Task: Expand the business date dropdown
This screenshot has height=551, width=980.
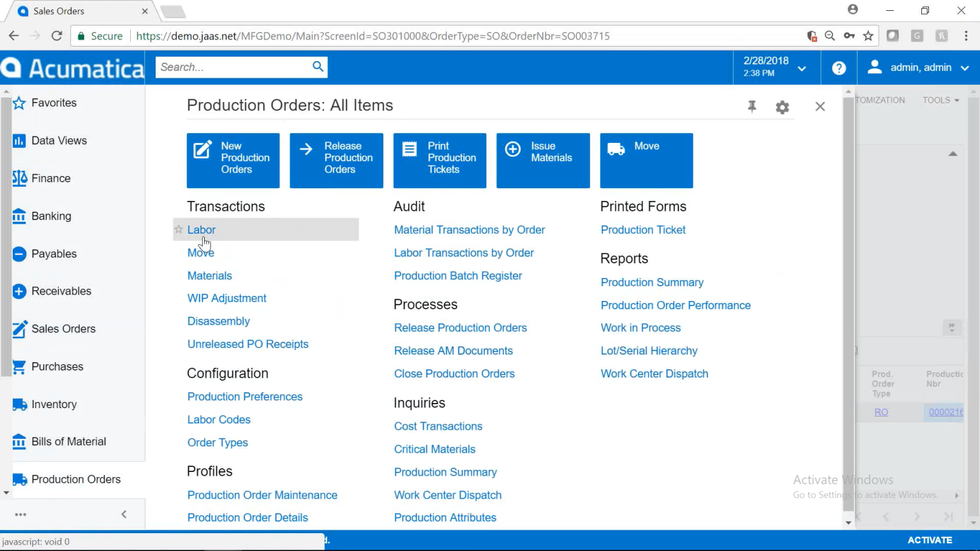Action: pyautogui.click(x=802, y=68)
